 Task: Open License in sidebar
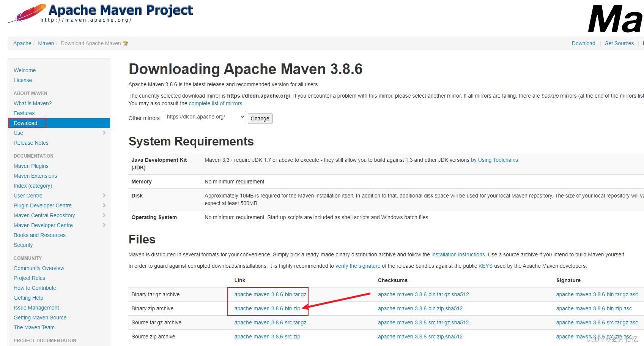23,80
